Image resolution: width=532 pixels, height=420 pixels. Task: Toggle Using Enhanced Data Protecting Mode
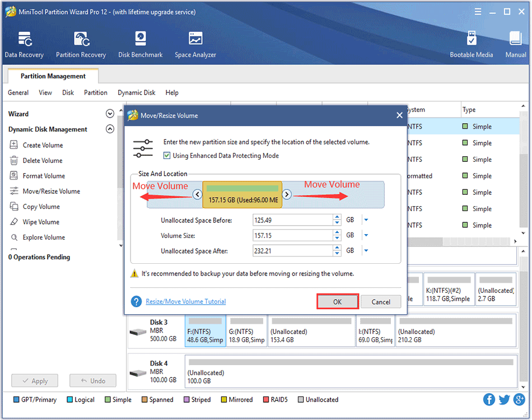[x=166, y=155]
